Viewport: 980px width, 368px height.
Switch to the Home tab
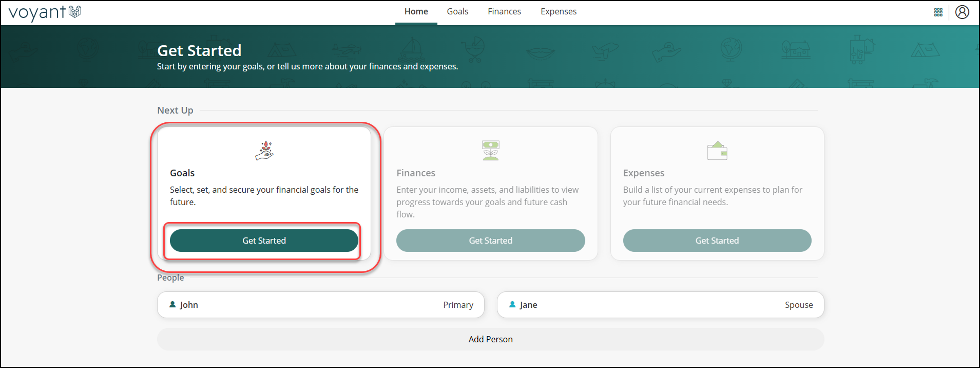point(416,12)
